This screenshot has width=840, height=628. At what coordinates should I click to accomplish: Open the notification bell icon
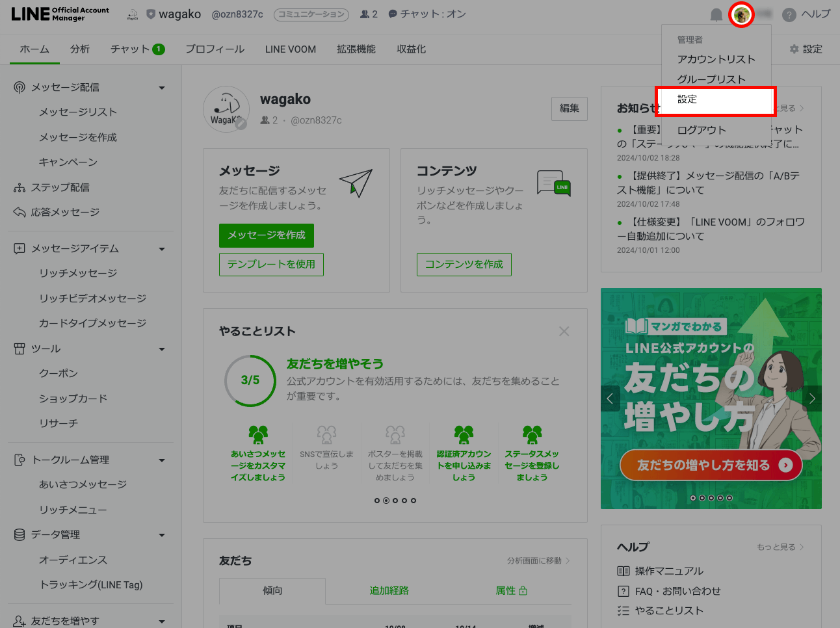[716, 14]
